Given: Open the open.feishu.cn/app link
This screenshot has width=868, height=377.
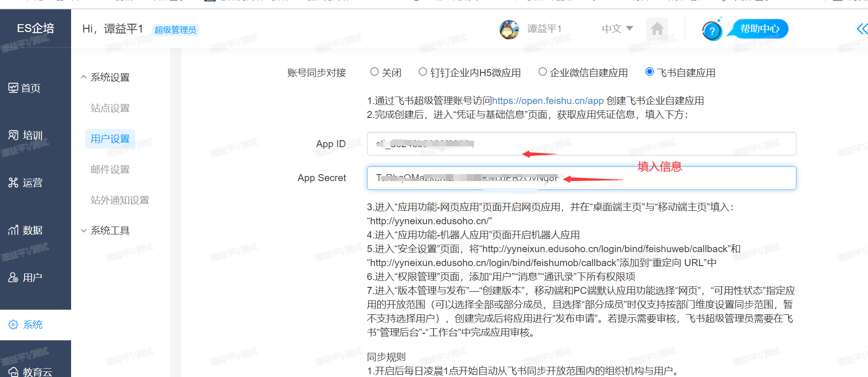Looking at the screenshot, I should [x=547, y=101].
